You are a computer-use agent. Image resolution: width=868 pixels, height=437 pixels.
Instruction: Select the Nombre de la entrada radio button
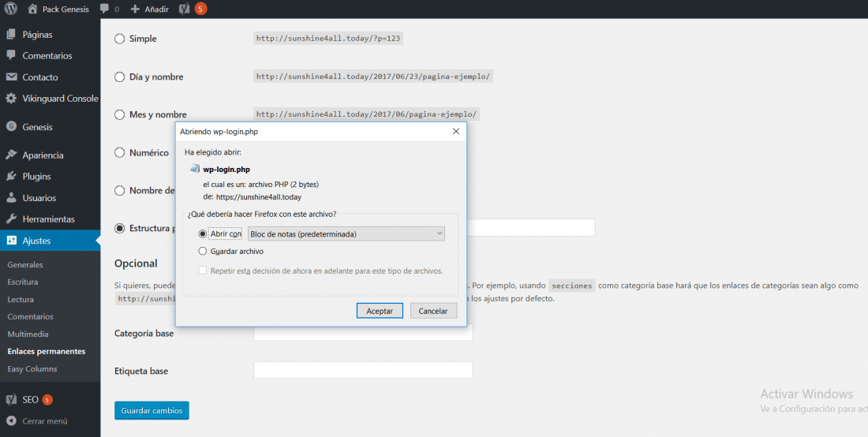(119, 190)
